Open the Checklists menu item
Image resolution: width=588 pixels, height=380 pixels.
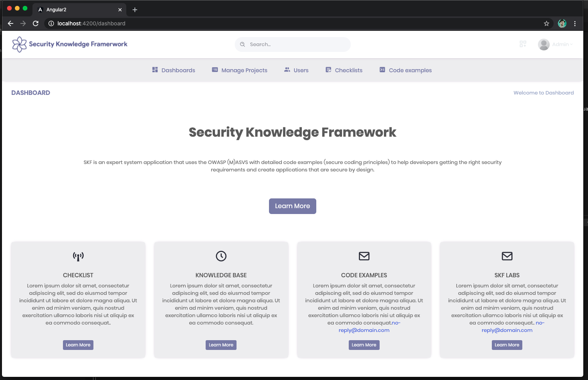point(344,70)
